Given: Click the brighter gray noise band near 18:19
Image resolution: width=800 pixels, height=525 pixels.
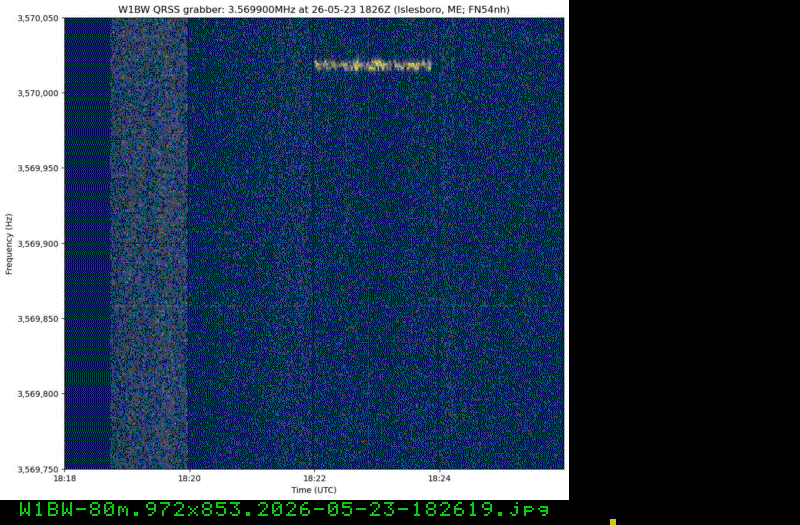Looking at the screenshot, I should [149, 243].
